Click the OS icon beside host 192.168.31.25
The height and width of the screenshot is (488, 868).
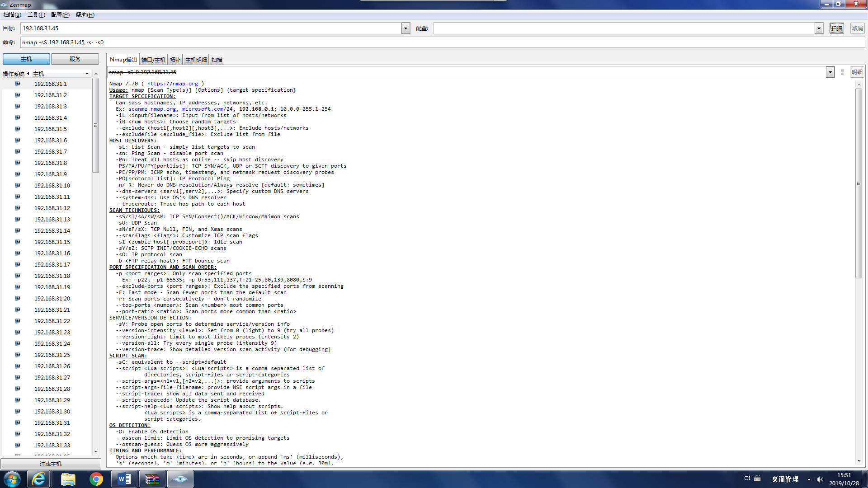point(18,355)
